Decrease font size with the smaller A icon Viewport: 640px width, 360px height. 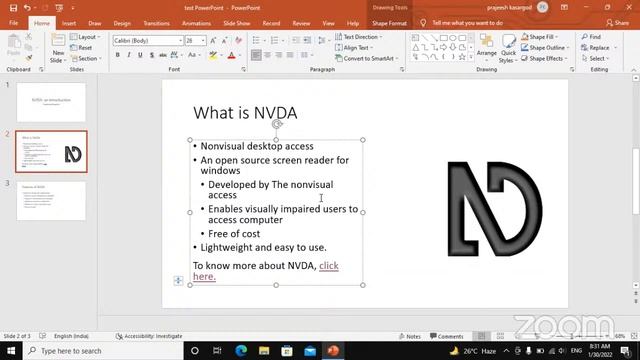tap(224, 40)
